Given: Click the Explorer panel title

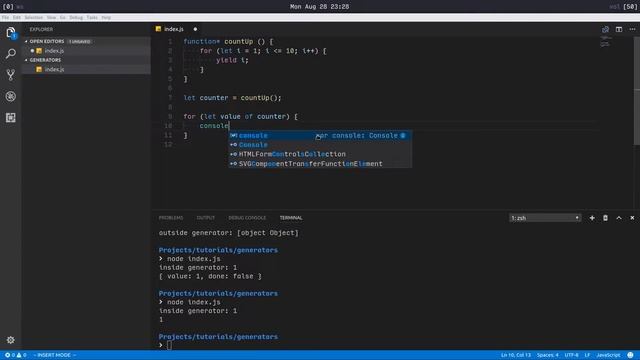Looking at the screenshot, I should pyautogui.click(x=41, y=29).
